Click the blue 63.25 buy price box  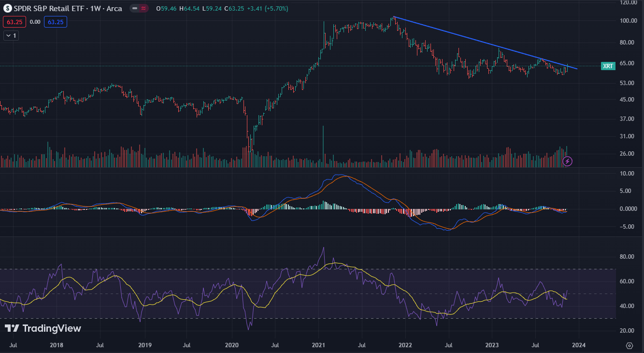coord(56,22)
